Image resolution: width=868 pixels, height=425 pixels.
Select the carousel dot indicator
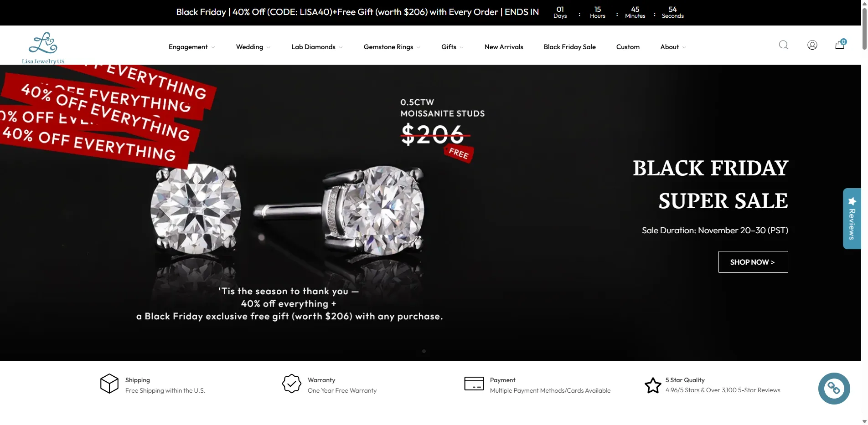(x=424, y=351)
